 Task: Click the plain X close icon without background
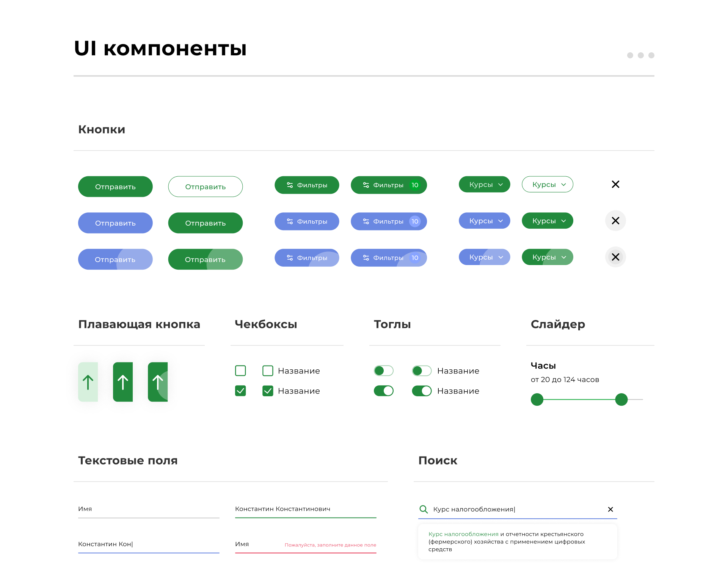615,184
